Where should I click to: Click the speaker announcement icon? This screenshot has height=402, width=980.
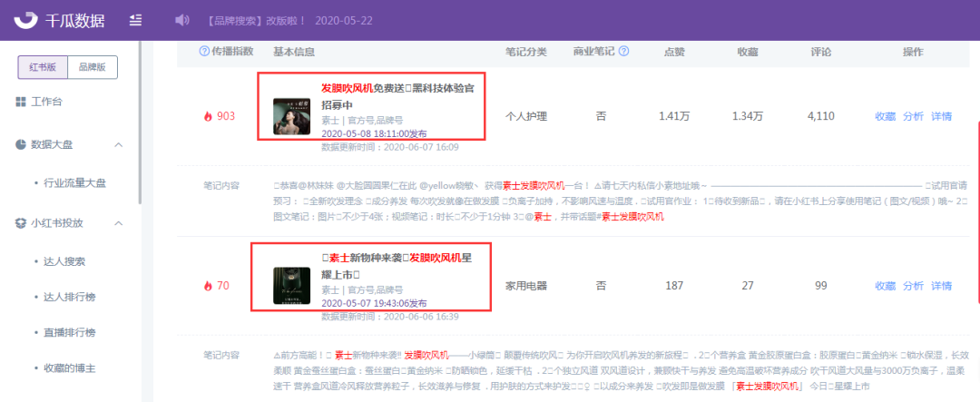(x=181, y=20)
